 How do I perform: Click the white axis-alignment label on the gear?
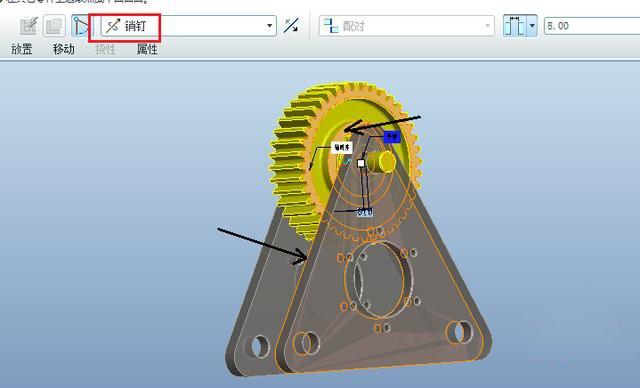342,148
